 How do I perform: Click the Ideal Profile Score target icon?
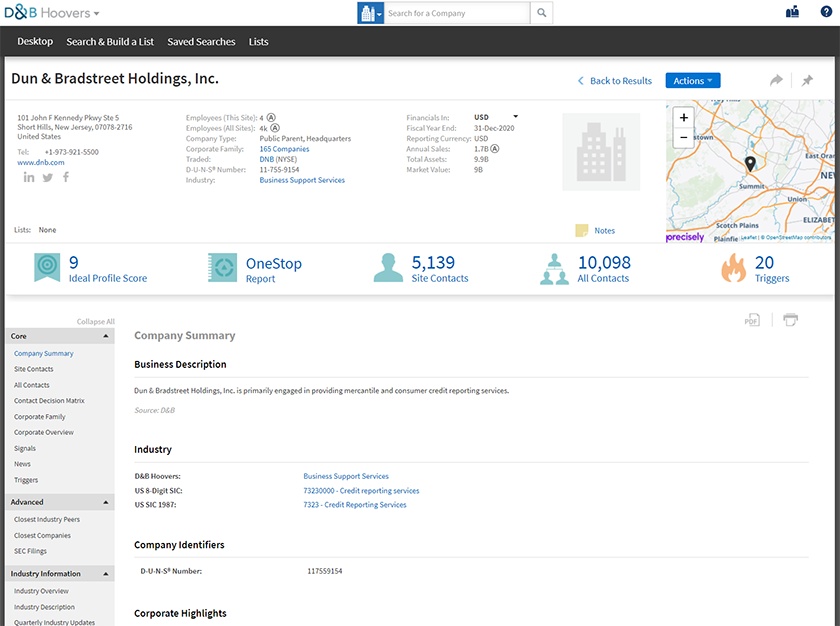click(47, 267)
